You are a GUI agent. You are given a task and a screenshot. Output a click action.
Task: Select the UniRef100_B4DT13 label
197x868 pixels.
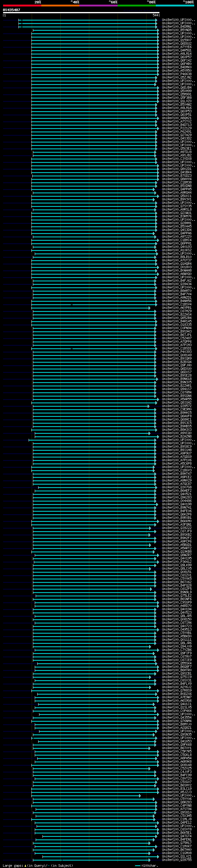176,125
